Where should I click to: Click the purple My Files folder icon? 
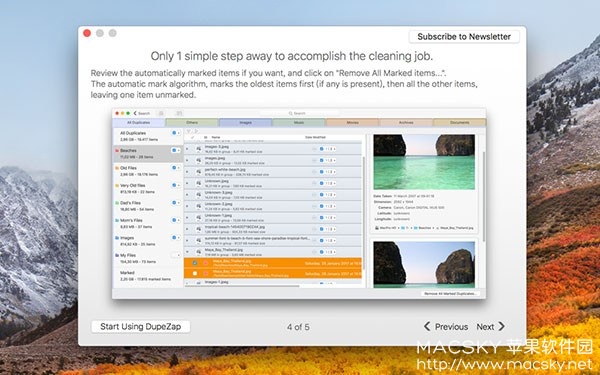tap(117, 255)
